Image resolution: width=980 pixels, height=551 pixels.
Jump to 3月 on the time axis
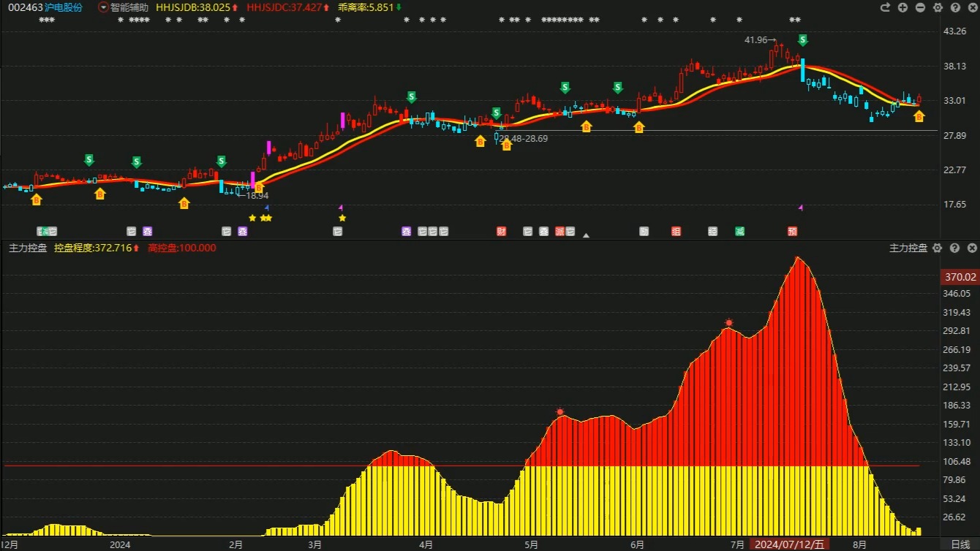tap(315, 544)
